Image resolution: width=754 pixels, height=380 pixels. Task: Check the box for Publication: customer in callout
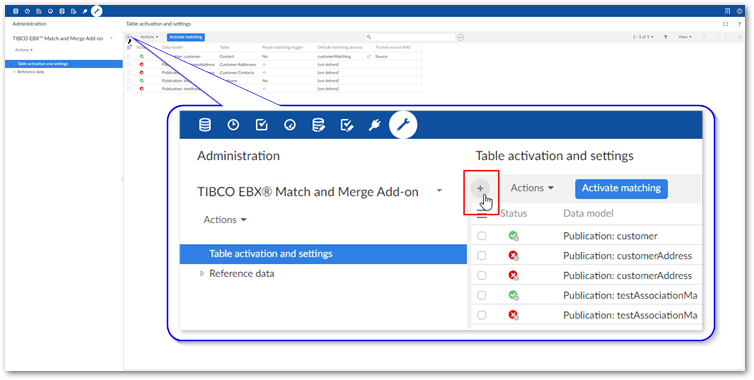[x=481, y=236]
